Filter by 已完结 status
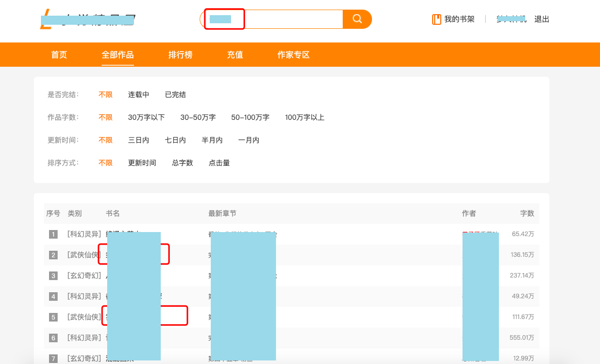Viewport: 600px width, 364px height. click(x=175, y=95)
